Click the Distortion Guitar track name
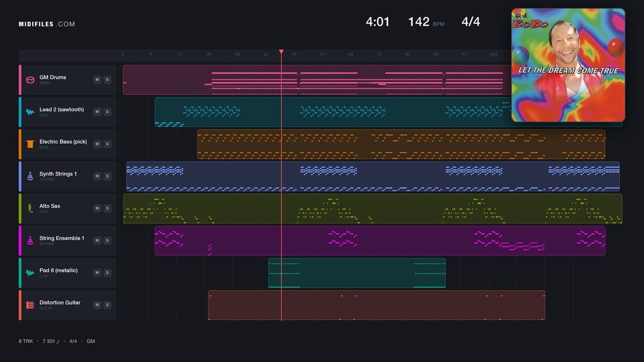 tap(60, 302)
